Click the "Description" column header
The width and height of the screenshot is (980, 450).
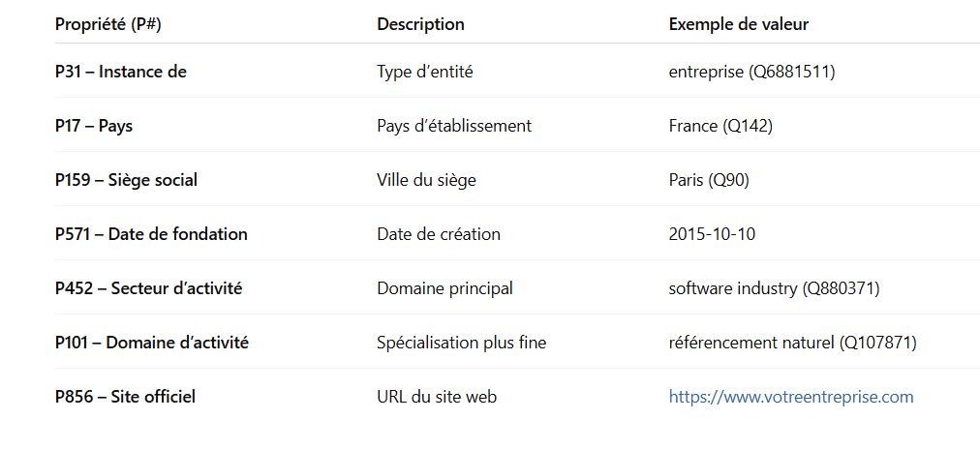(x=420, y=24)
